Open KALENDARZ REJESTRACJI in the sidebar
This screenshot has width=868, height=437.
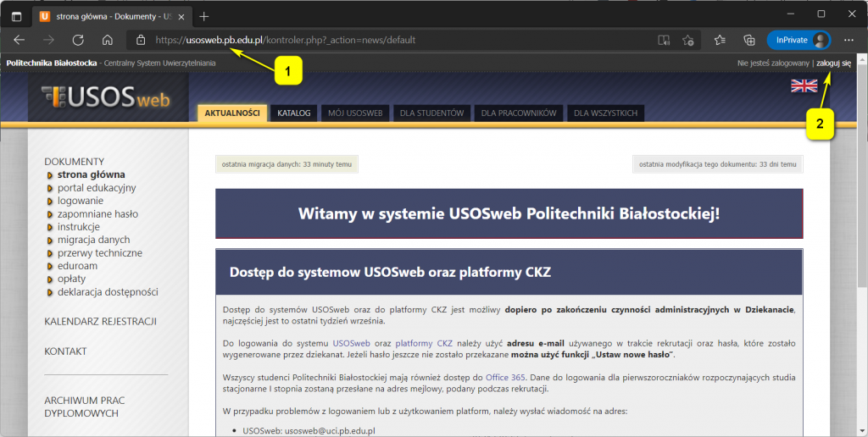coord(100,321)
